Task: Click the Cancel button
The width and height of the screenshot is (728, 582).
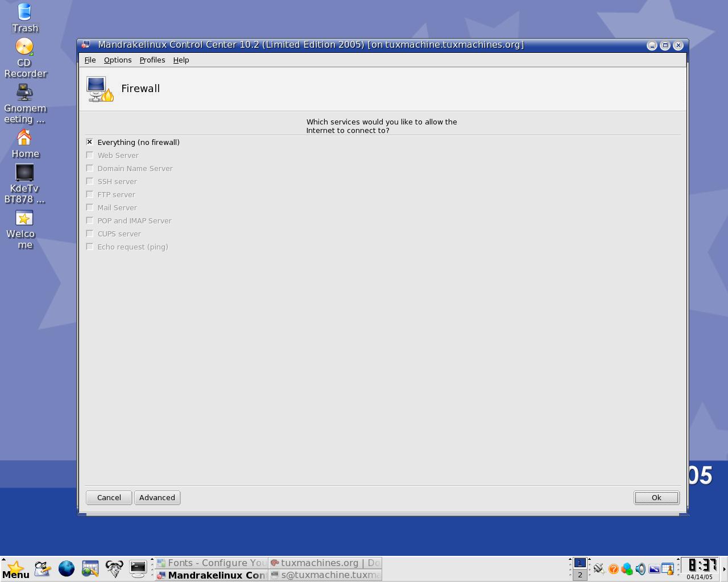Action: pos(109,497)
